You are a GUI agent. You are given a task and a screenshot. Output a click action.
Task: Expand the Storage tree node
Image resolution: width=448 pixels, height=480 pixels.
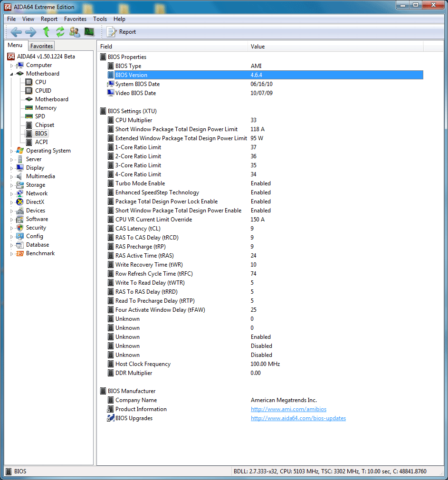[x=11, y=185]
